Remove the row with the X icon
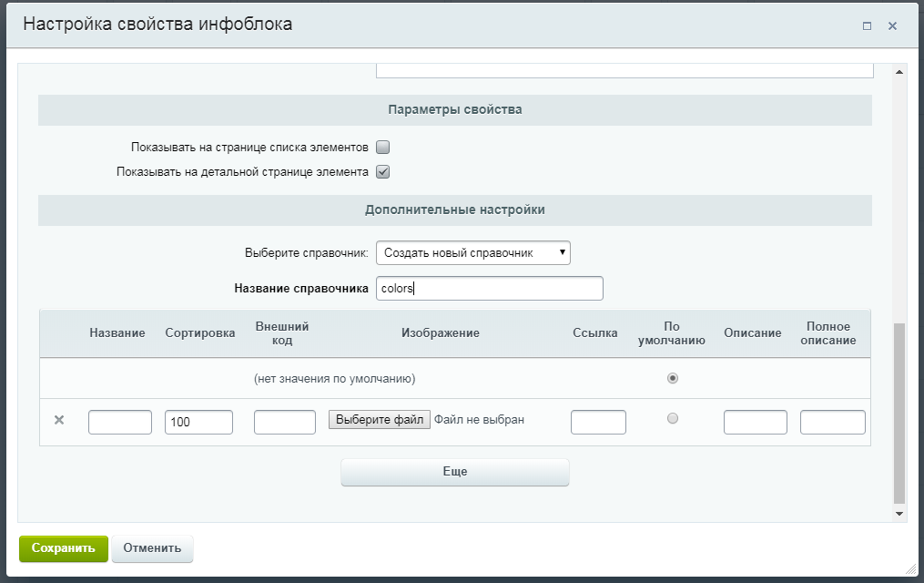The image size is (924, 583). tap(59, 420)
